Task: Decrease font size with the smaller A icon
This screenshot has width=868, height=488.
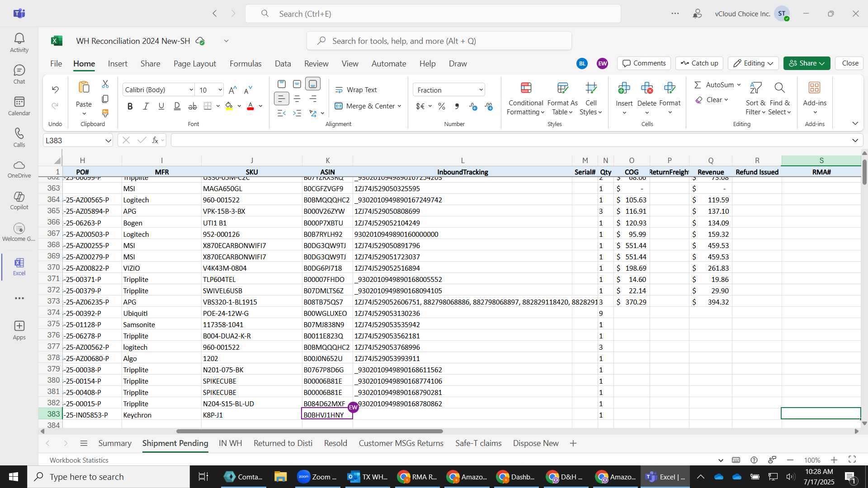Action: coord(248,90)
